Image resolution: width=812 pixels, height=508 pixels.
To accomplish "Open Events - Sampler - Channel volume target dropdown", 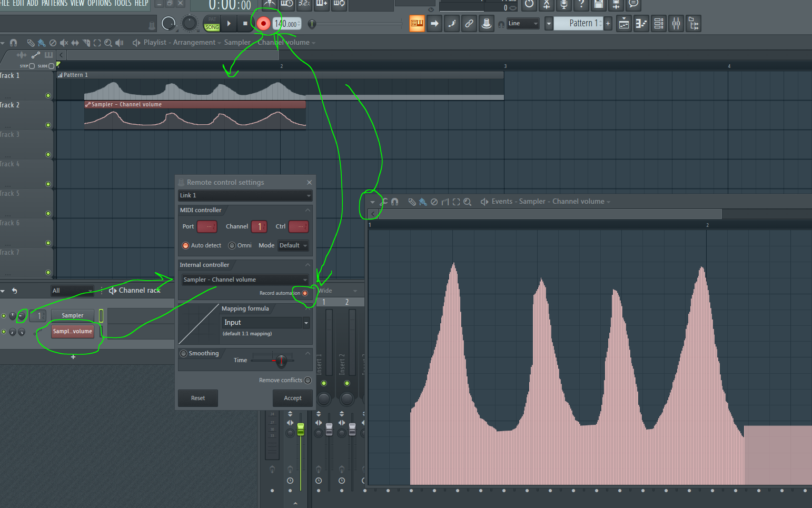I will tap(550, 202).
